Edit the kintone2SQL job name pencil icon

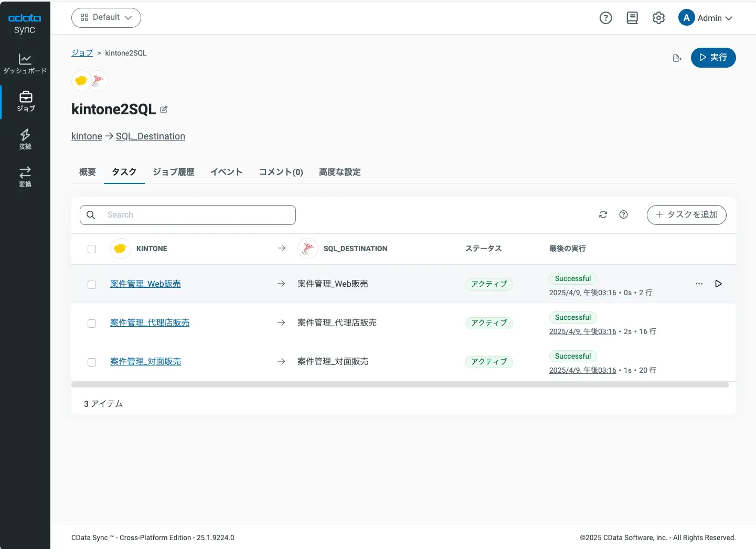164,110
